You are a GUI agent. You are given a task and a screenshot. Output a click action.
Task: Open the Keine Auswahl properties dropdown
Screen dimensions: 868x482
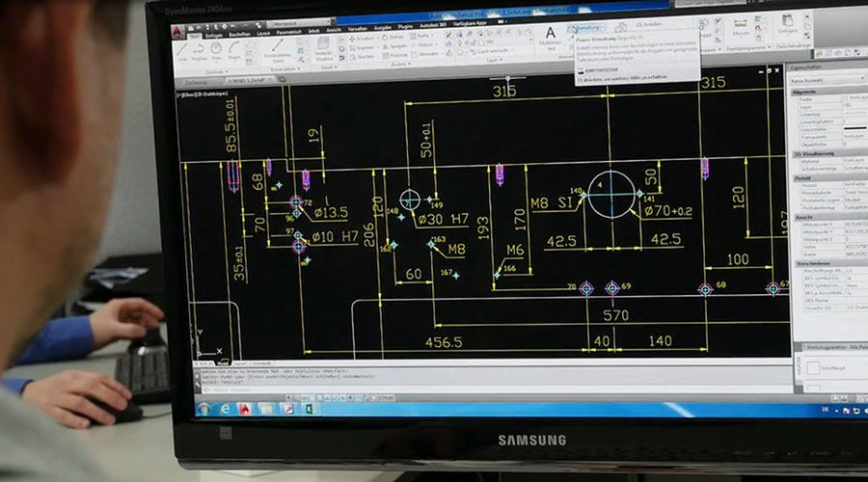827,81
